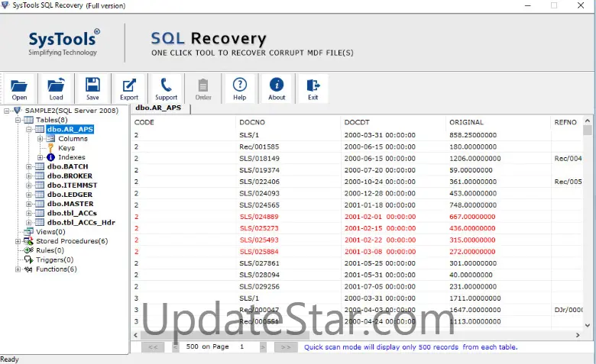Click the Triggers(0) icon

tap(28, 259)
